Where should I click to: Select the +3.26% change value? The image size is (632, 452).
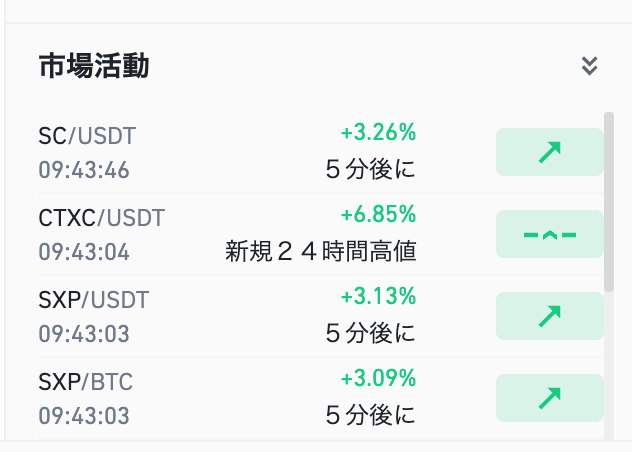378,132
